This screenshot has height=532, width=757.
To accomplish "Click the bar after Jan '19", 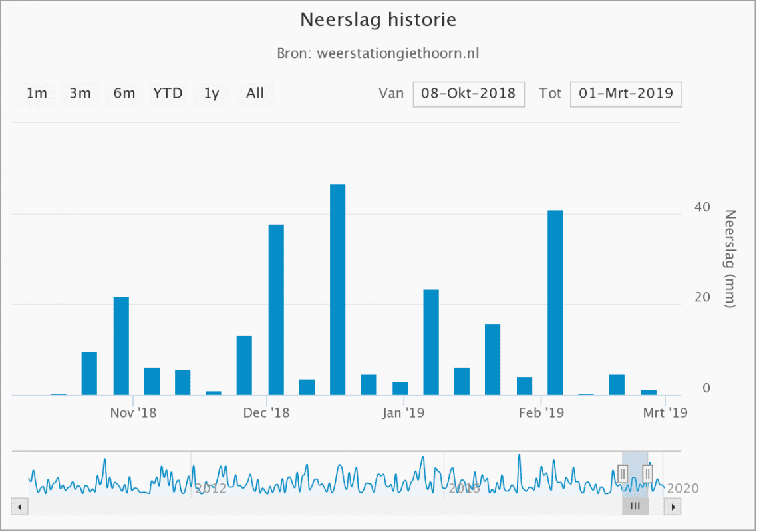I will pos(431,342).
